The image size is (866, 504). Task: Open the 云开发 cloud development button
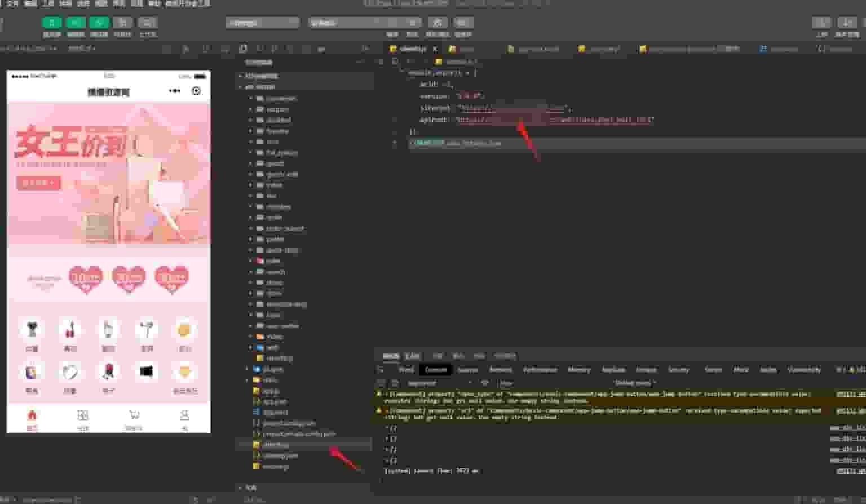(148, 23)
